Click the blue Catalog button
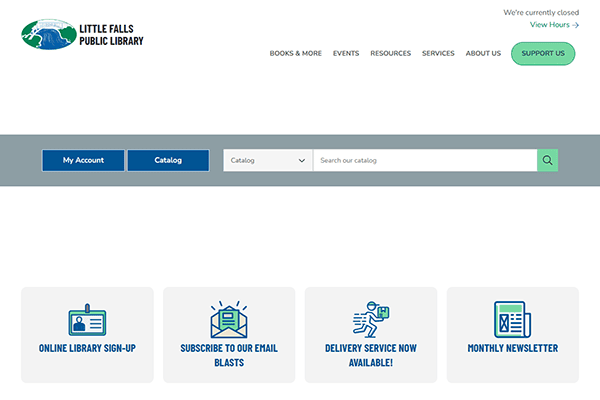 pyautogui.click(x=168, y=160)
